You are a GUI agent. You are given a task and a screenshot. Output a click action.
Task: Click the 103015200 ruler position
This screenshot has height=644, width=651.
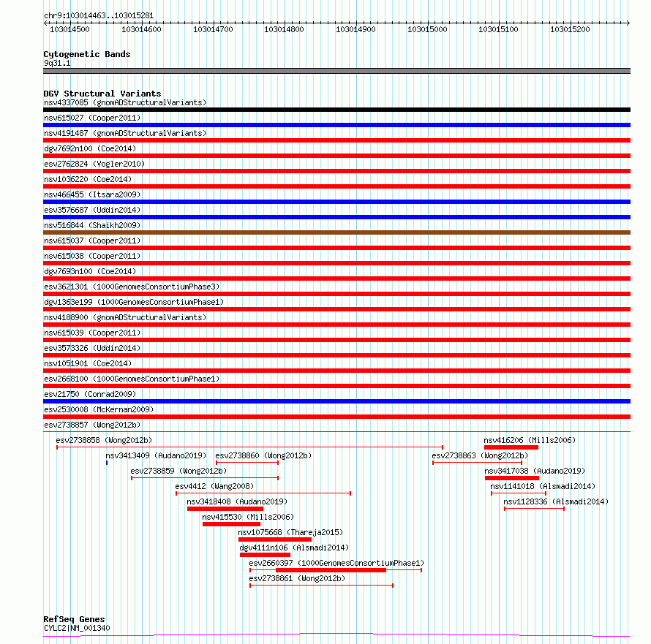(x=570, y=29)
